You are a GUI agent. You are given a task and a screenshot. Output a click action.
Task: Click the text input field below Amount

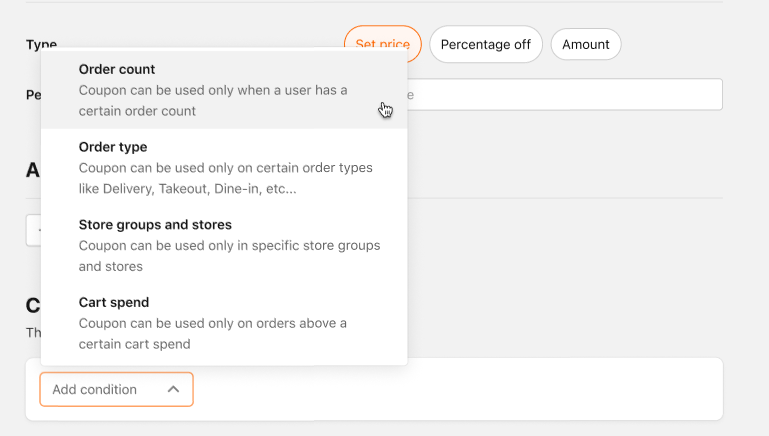563,95
